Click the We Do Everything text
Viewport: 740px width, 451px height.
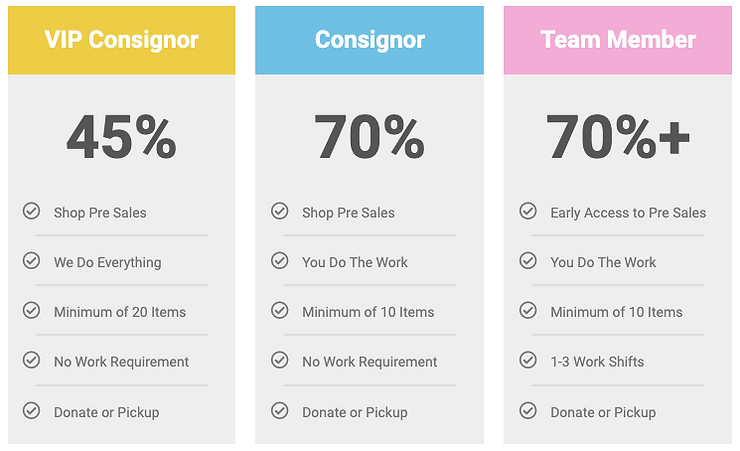pos(107,263)
